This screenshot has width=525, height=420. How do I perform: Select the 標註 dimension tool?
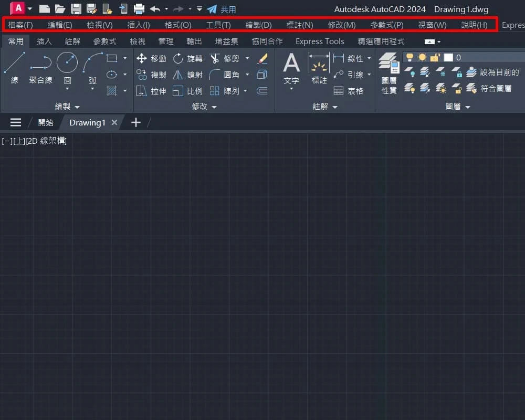point(319,68)
